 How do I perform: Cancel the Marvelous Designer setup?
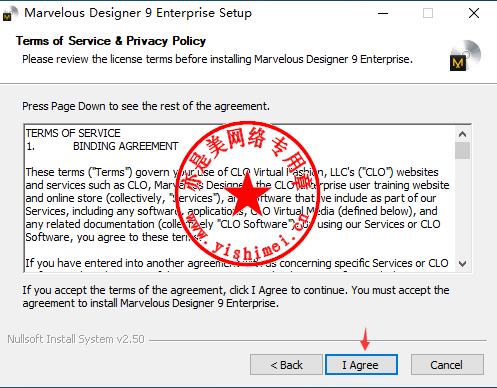447,365
